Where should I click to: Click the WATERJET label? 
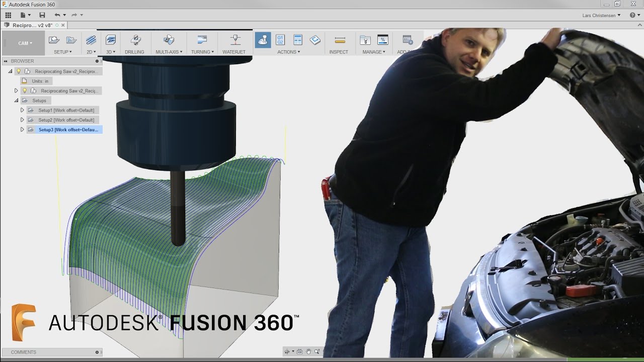(234, 52)
